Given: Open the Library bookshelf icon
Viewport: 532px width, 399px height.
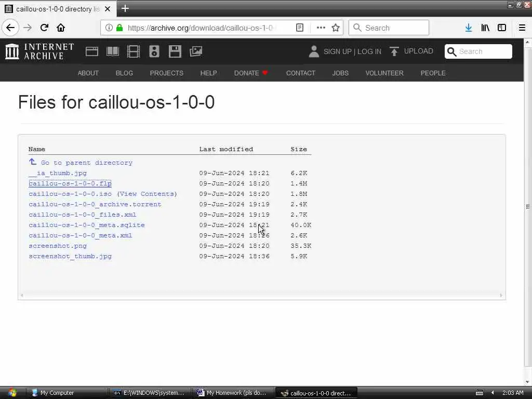Looking at the screenshot, I should point(485,28).
